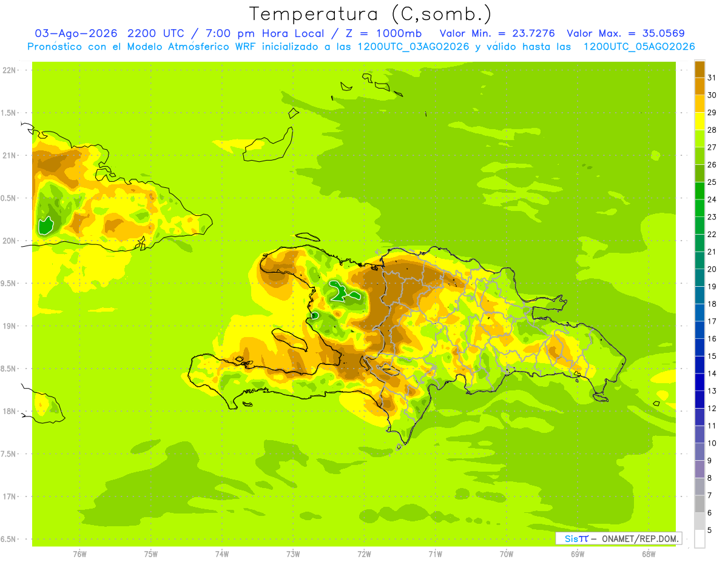
Task: Click the '17N' latitude axis label
Action: [x=9, y=496]
